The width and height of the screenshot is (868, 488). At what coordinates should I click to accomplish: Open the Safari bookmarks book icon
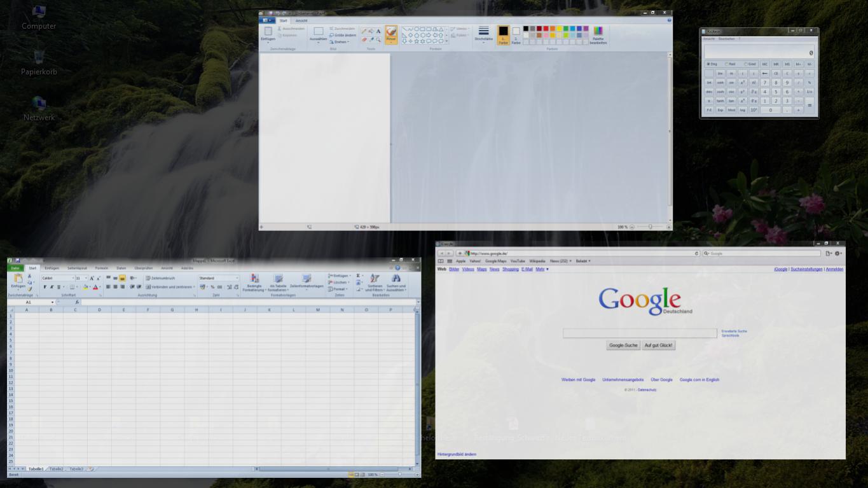[441, 261]
